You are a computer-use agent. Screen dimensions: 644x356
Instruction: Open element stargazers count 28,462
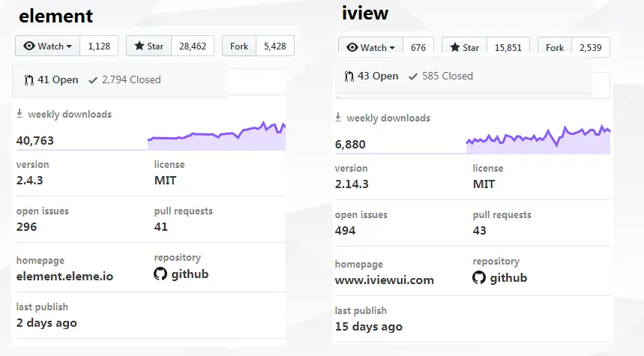click(193, 46)
